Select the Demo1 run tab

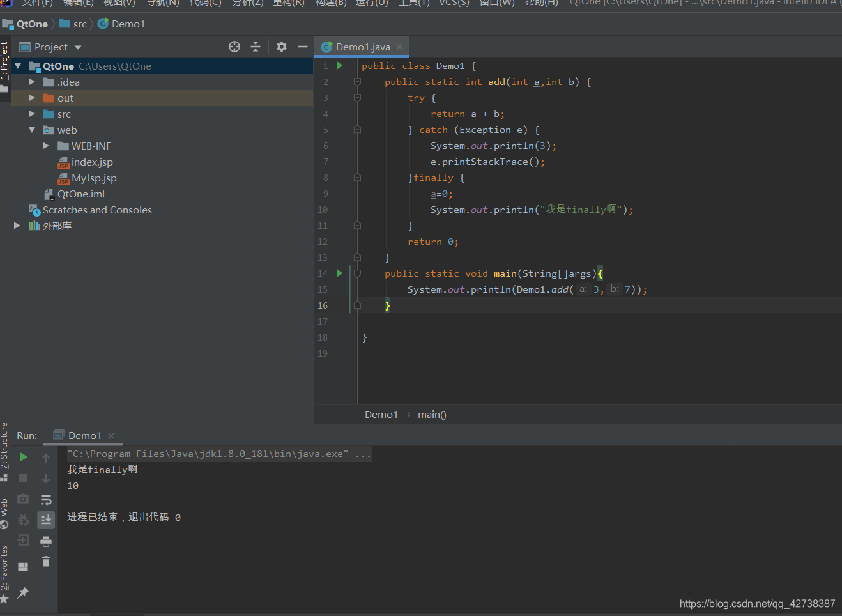point(84,435)
